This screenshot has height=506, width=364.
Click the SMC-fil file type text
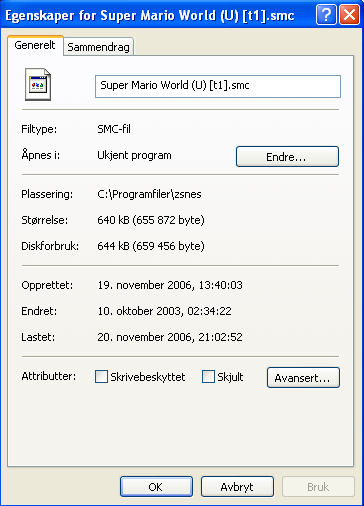[114, 129]
